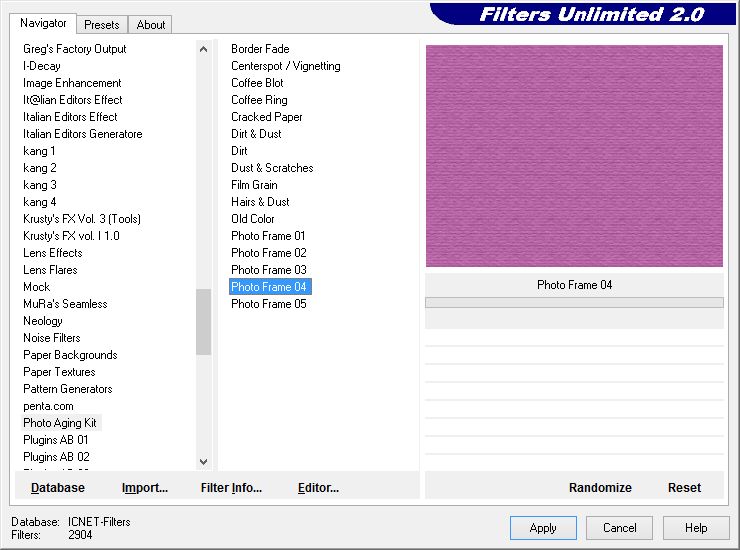Select Paper Textures category

[x=59, y=372]
